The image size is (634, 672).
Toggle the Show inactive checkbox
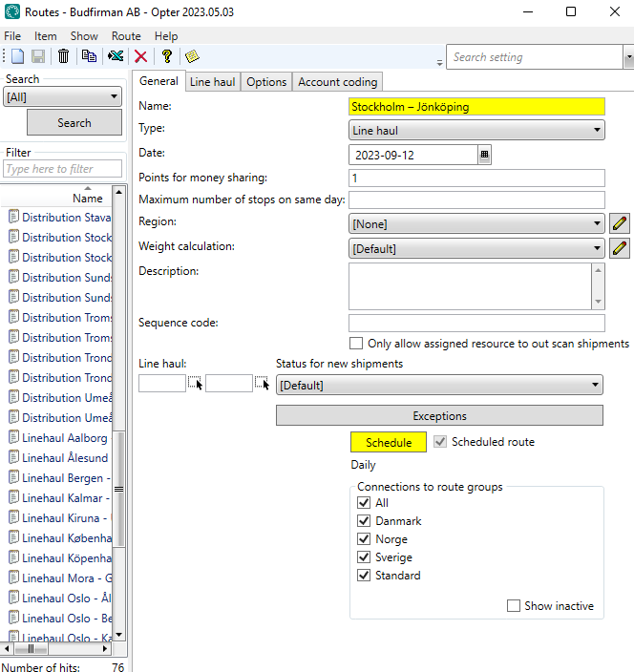coord(514,606)
